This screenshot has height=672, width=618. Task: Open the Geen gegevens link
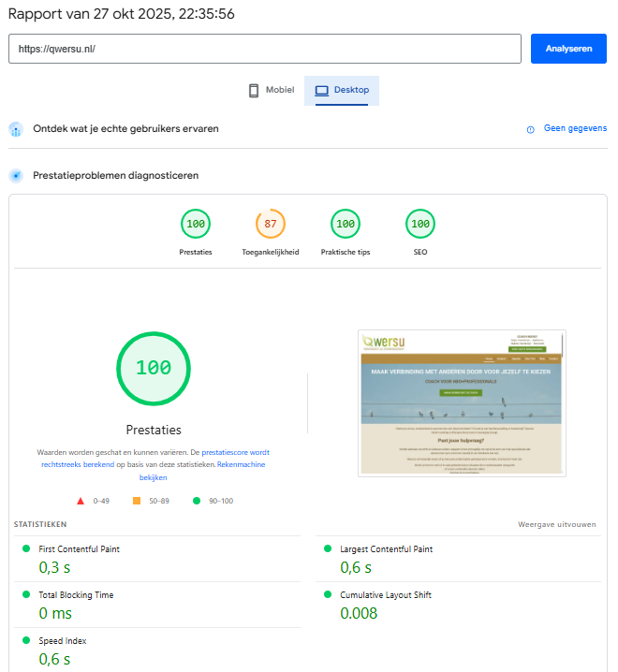575,129
